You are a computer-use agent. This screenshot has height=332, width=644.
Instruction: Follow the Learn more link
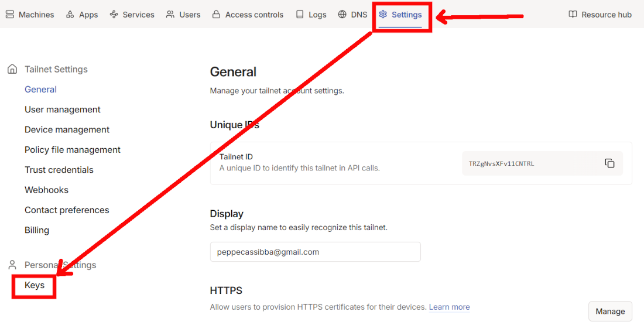pyautogui.click(x=449, y=307)
